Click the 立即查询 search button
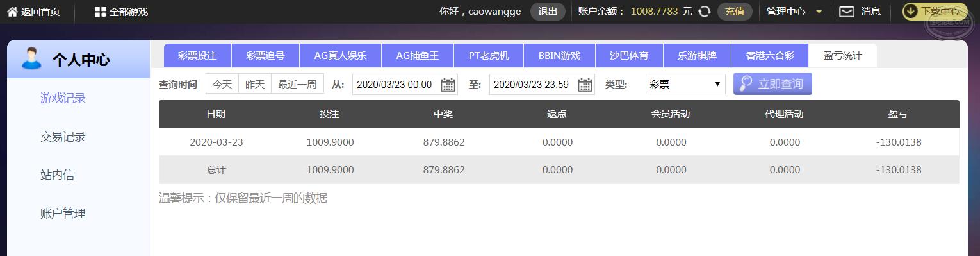This screenshot has width=980, height=256. 772,83
